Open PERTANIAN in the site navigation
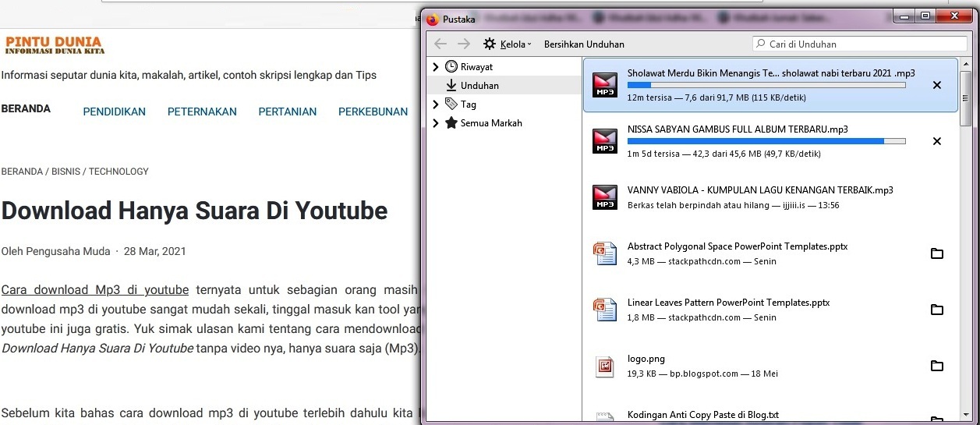980x425 pixels. click(x=288, y=112)
